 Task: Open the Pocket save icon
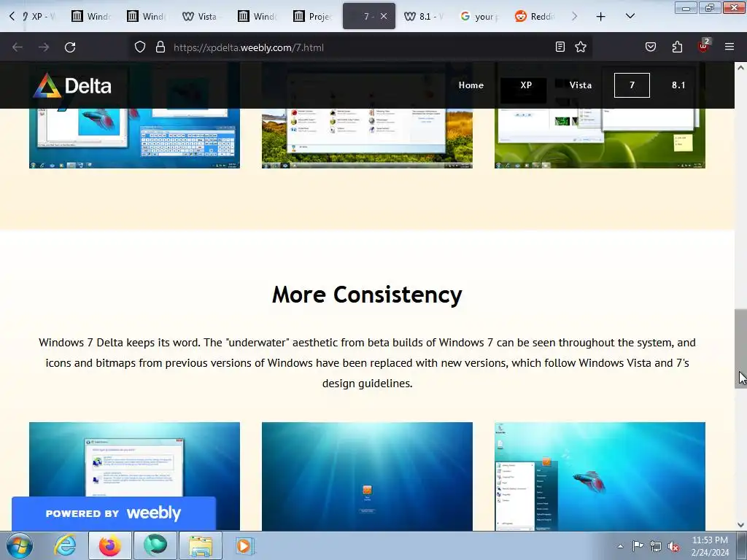651,47
